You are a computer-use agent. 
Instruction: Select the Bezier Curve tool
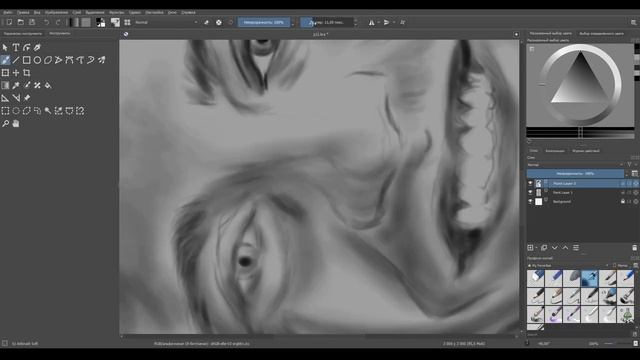[x=69, y=60]
